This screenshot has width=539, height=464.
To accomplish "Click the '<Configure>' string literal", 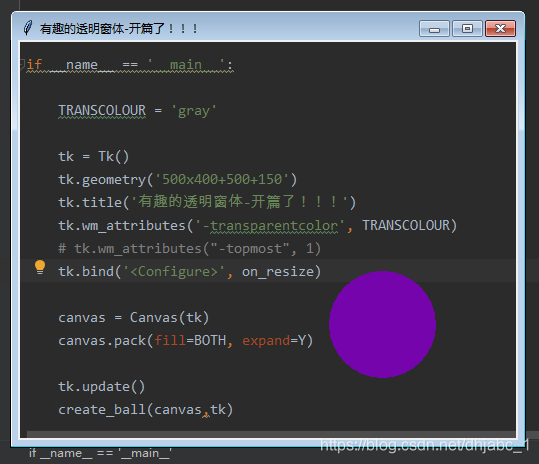I will [174, 272].
